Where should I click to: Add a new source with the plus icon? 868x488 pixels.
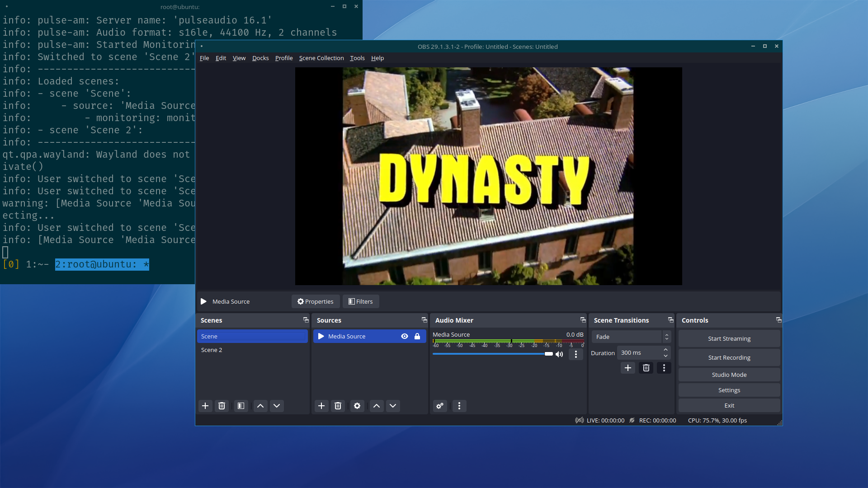tap(321, 406)
